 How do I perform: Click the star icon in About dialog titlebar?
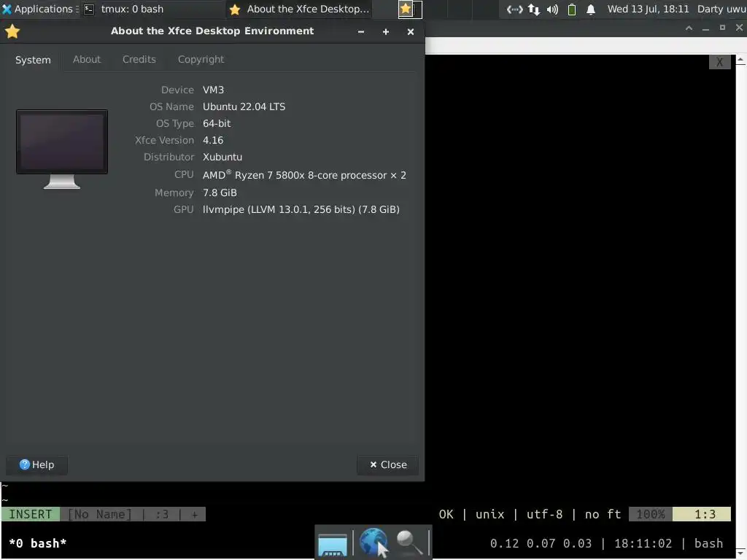point(12,31)
